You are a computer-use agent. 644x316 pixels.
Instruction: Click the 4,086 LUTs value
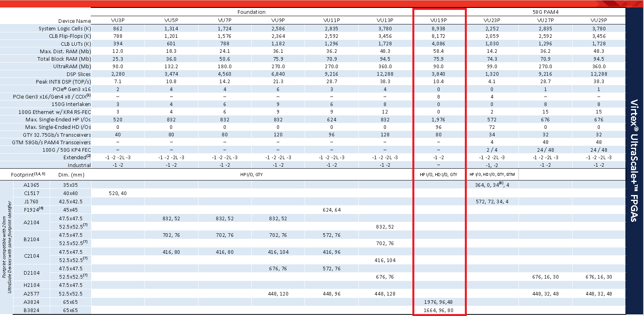[438, 44]
